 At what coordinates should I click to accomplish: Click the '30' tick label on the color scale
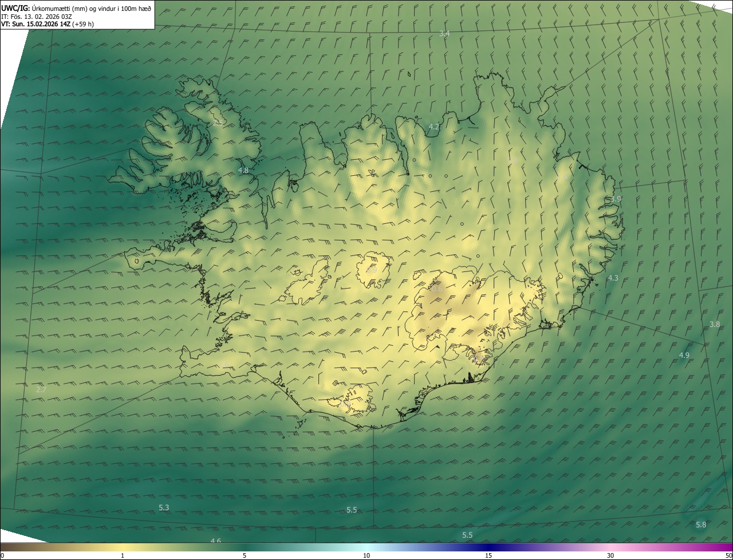tap(610, 555)
